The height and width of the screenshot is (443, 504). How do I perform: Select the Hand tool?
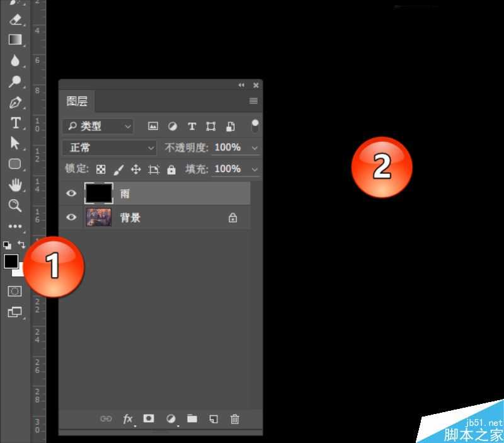pos(15,185)
